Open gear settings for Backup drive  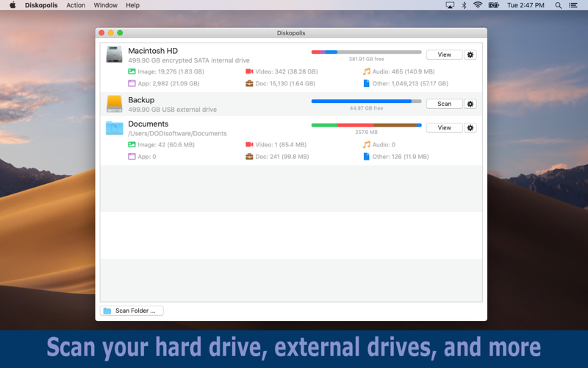tap(470, 104)
